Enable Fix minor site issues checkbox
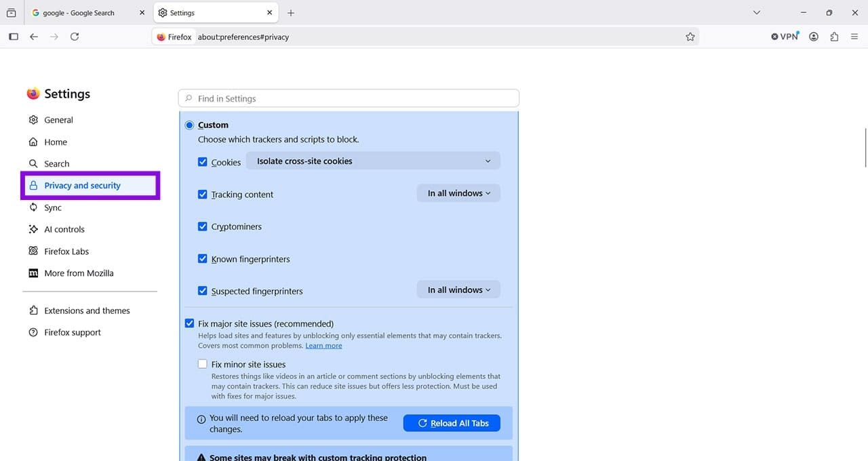Screen dimensions: 868x461 tap(202, 364)
